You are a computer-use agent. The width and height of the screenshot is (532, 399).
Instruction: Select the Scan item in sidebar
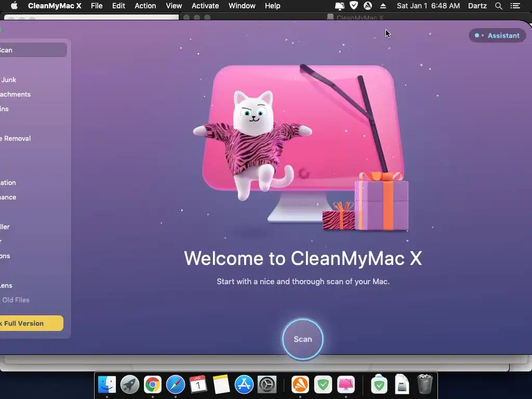pyautogui.click(x=33, y=50)
